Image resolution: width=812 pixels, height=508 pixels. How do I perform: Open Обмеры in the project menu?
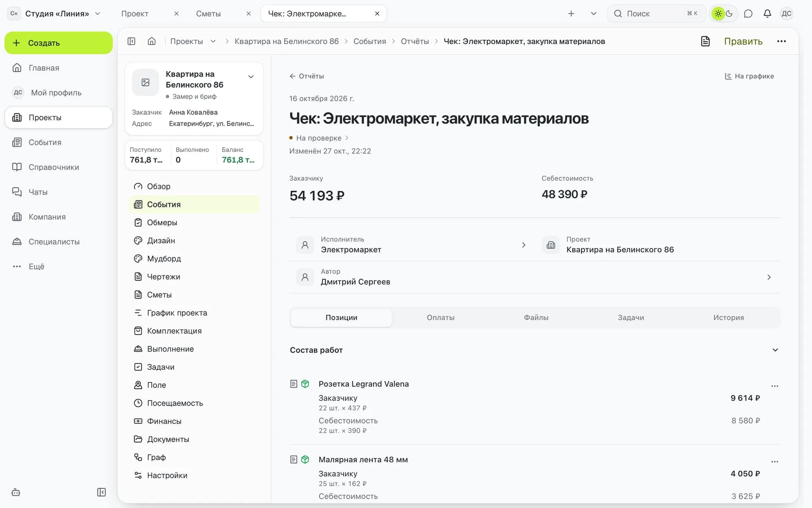pyautogui.click(x=194, y=222)
